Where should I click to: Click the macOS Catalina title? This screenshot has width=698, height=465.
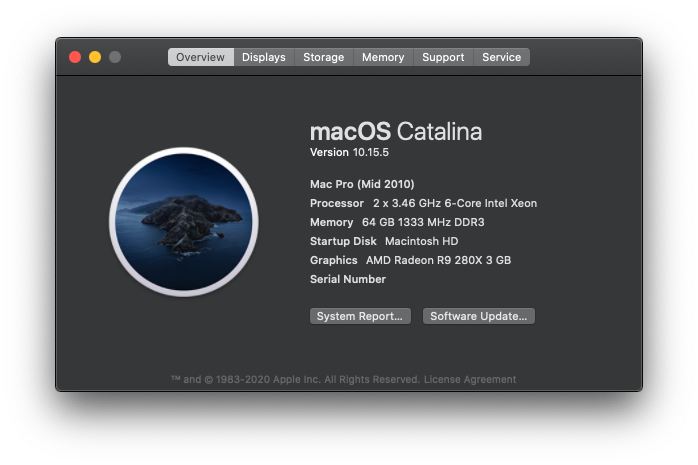click(396, 132)
